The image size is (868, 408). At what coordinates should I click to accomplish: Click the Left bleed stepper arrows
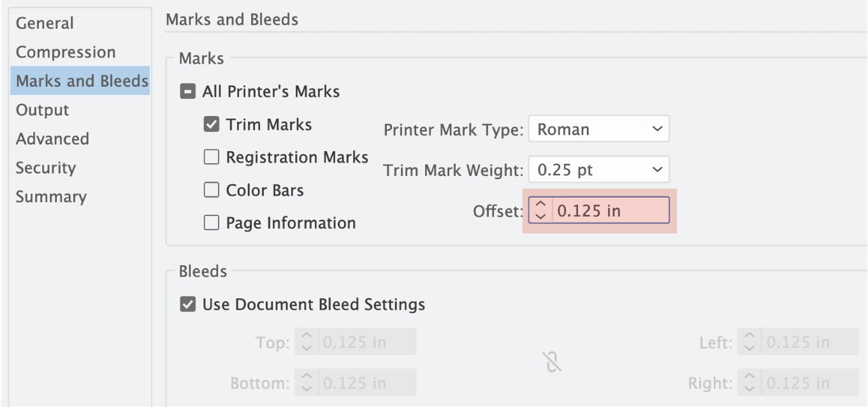click(x=749, y=342)
